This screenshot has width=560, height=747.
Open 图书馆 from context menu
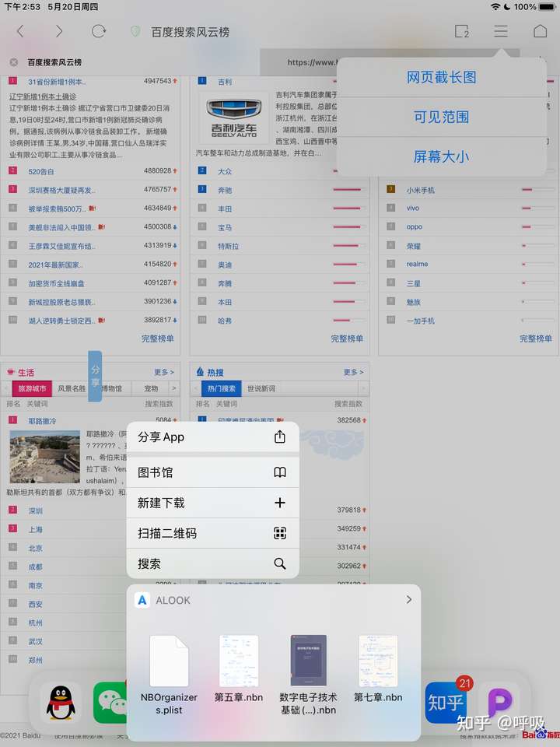coord(213,472)
